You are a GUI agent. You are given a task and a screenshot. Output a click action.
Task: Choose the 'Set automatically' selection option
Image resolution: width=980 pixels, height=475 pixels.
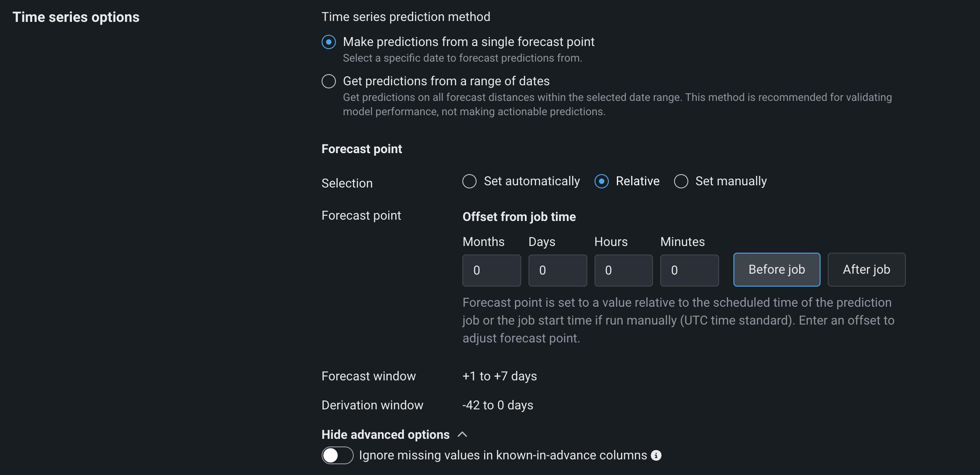[469, 181]
